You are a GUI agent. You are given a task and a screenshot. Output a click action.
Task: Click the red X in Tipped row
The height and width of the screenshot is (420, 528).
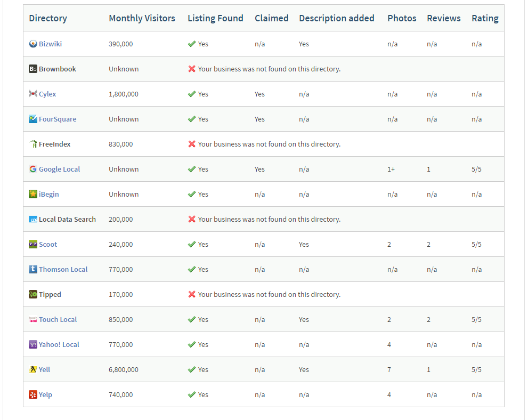coord(192,294)
